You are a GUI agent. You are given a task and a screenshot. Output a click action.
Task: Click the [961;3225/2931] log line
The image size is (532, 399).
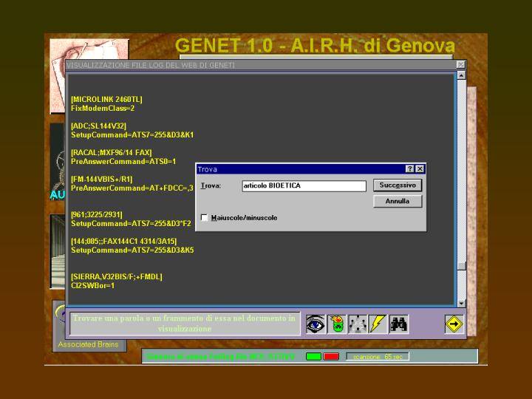[x=97, y=215]
